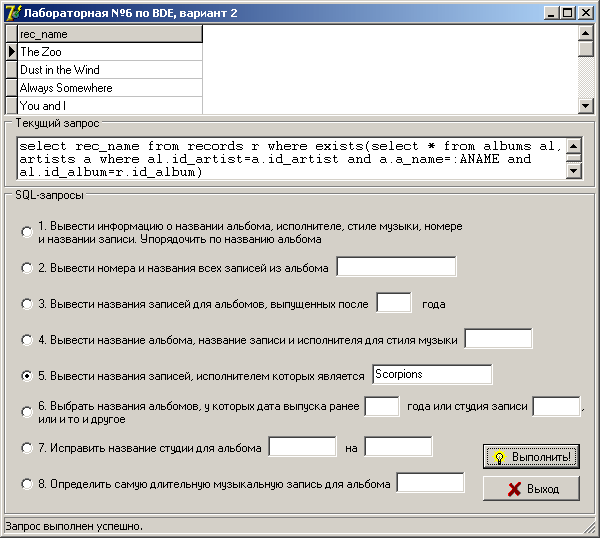This screenshot has height=538, width=600.
Task: Select the "The Zoo" row
Action: pyautogui.click(x=110, y=52)
